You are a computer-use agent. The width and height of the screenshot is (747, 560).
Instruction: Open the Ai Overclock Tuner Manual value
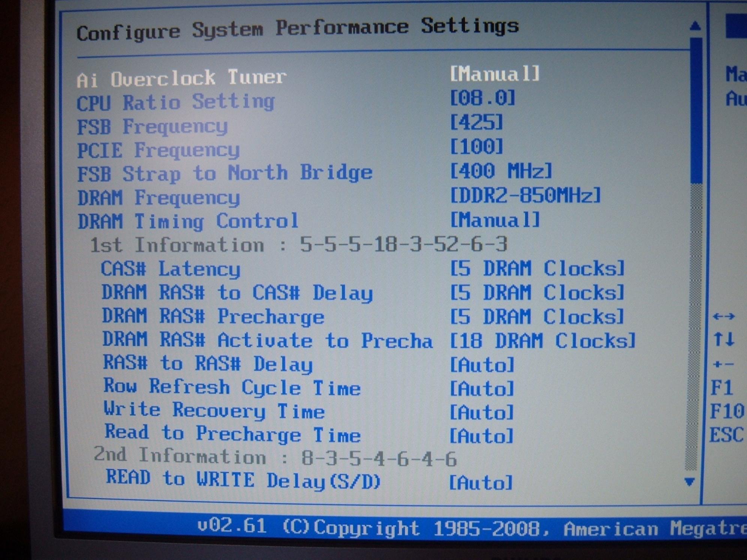pos(495,74)
